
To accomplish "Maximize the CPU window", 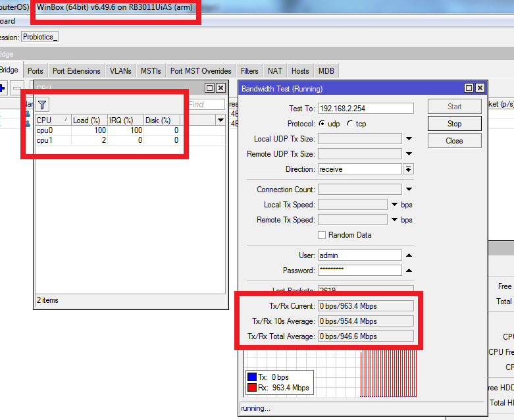I will point(209,88).
